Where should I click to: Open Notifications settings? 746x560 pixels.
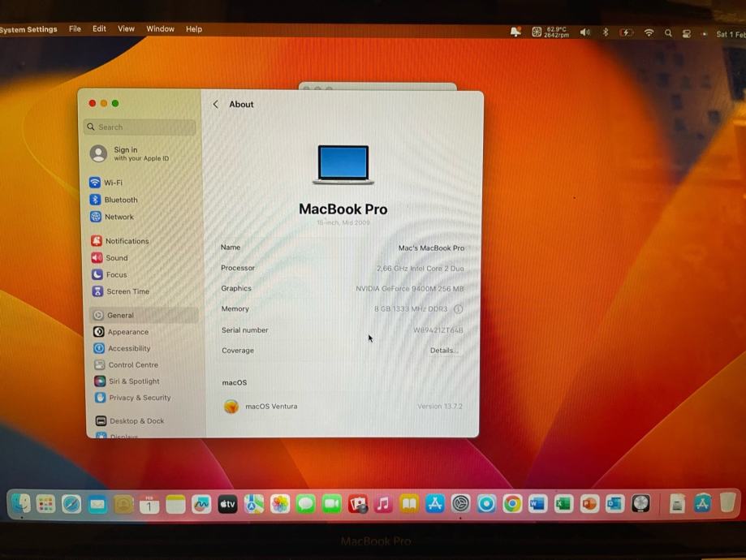[x=120, y=241]
